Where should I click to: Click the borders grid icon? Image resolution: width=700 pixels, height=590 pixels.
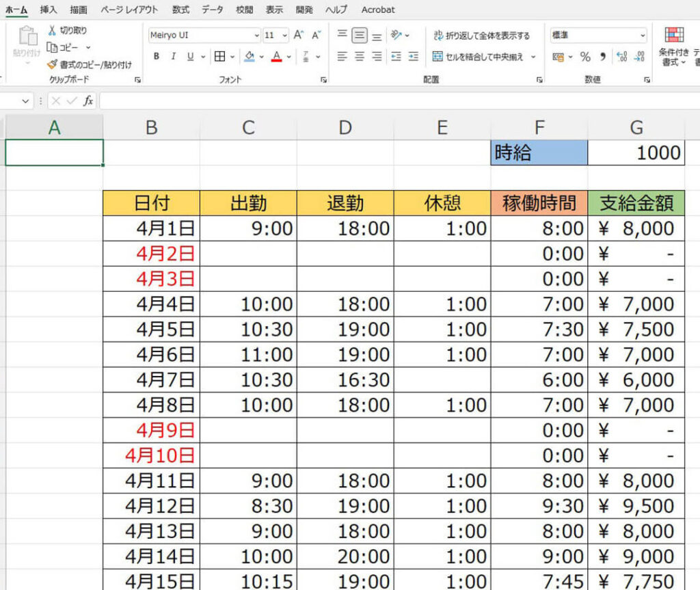[x=219, y=57]
